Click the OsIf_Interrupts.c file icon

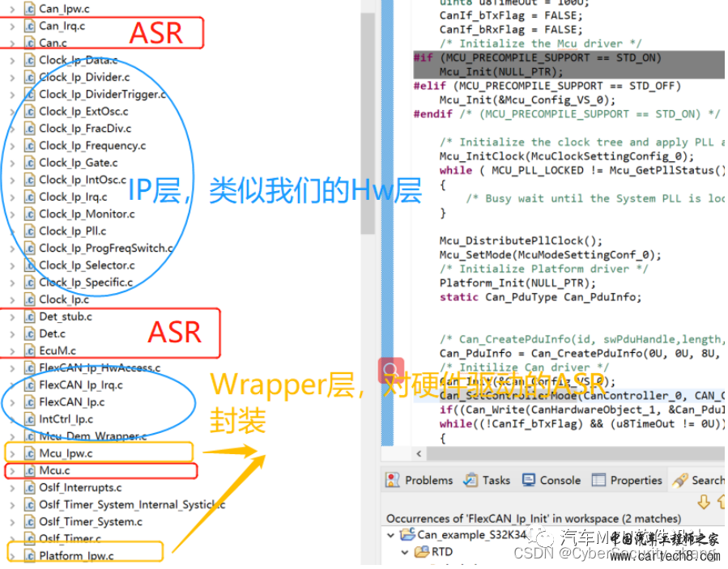click(30, 488)
